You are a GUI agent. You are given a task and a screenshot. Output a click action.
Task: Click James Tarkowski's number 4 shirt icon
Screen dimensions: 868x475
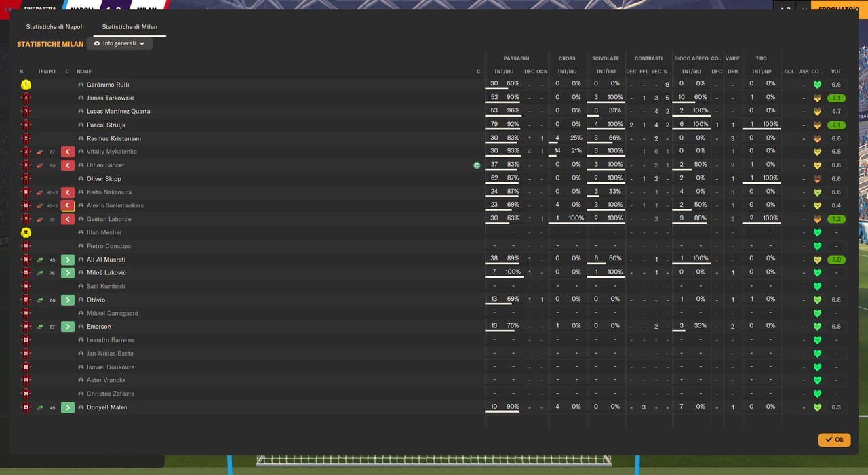click(26, 98)
